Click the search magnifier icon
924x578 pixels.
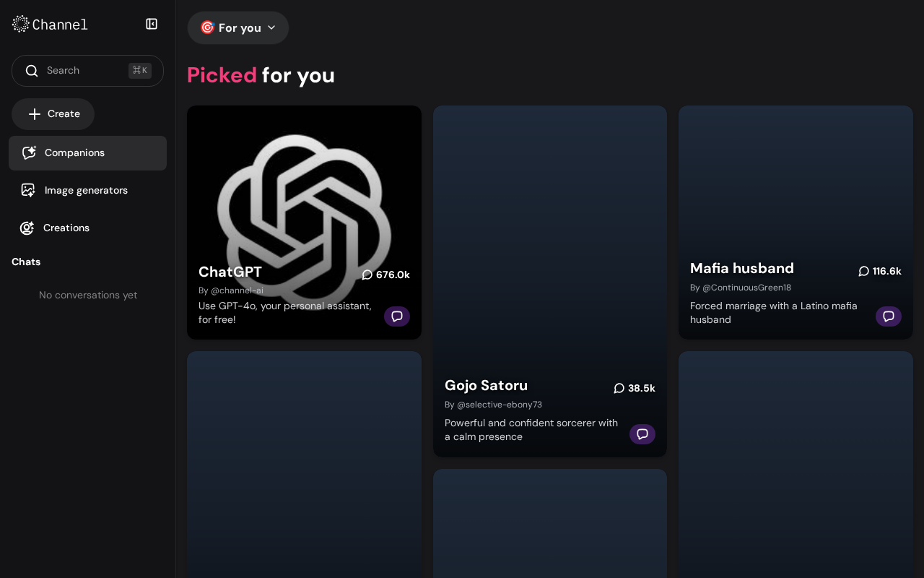click(32, 71)
